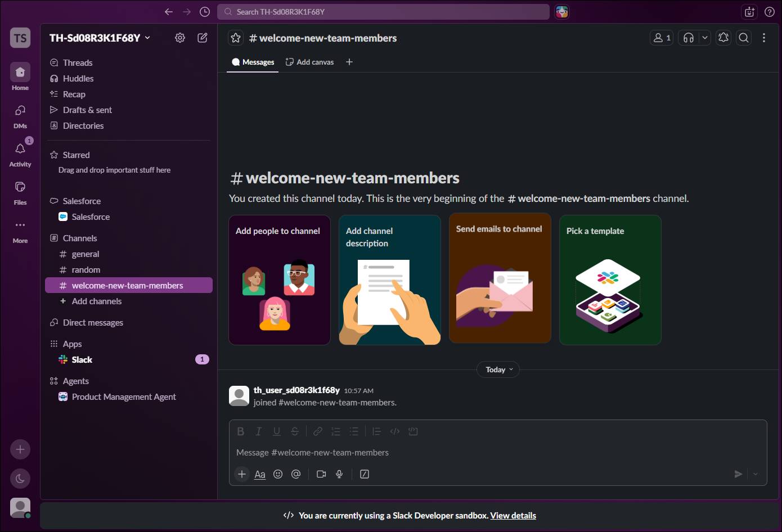782x532 pixels.
Task: Open the general channel
Action: [129, 254]
